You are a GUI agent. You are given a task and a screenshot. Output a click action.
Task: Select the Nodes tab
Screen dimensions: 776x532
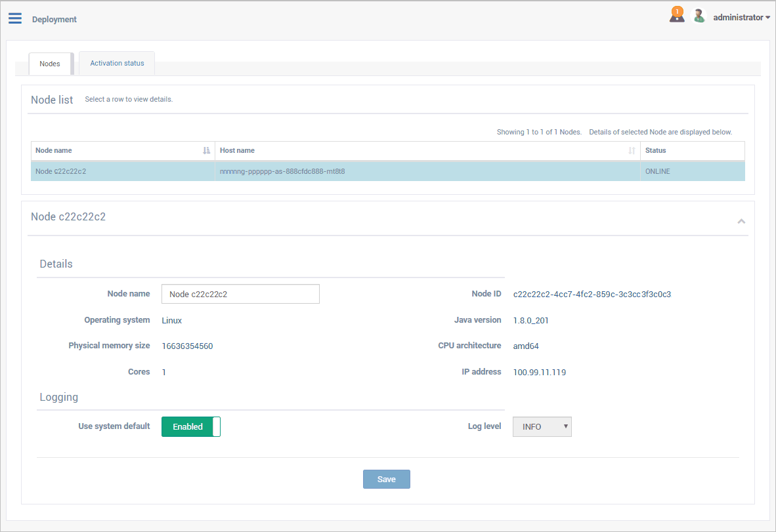click(50, 64)
